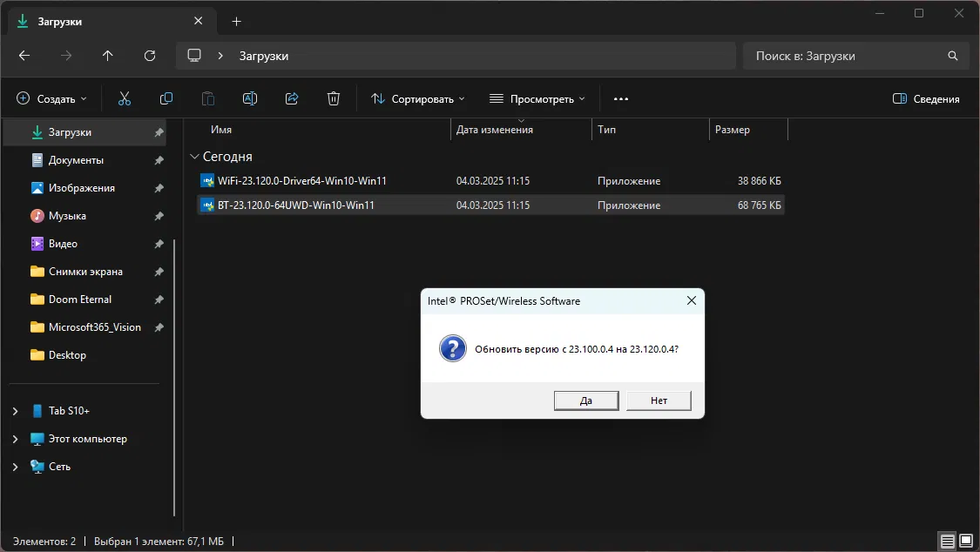The height and width of the screenshot is (552, 980).
Task: Go forward with the right arrow
Action: [65, 56]
